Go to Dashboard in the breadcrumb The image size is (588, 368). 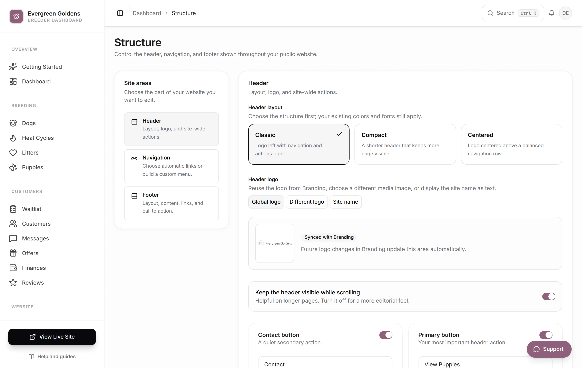[147, 13]
